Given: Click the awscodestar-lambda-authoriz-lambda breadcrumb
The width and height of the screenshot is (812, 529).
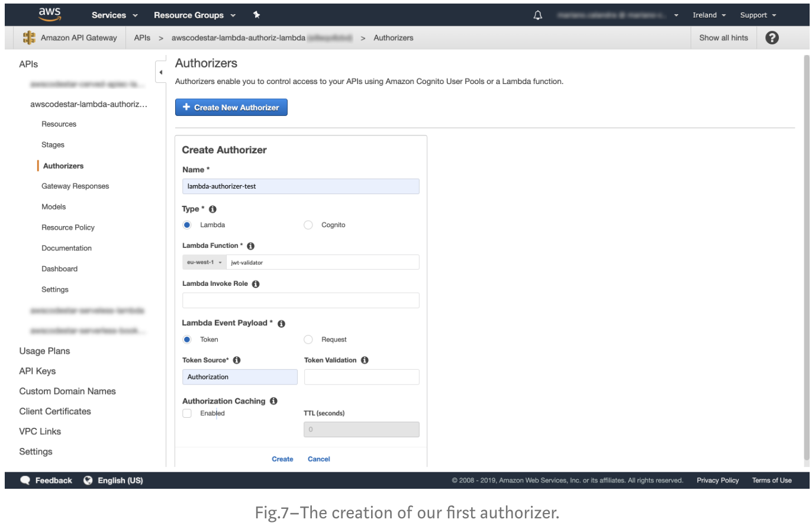Looking at the screenshot, I should click(239, 38).
